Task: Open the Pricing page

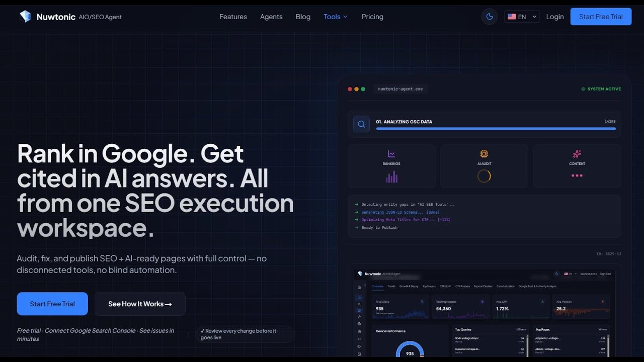Action: 372,17
